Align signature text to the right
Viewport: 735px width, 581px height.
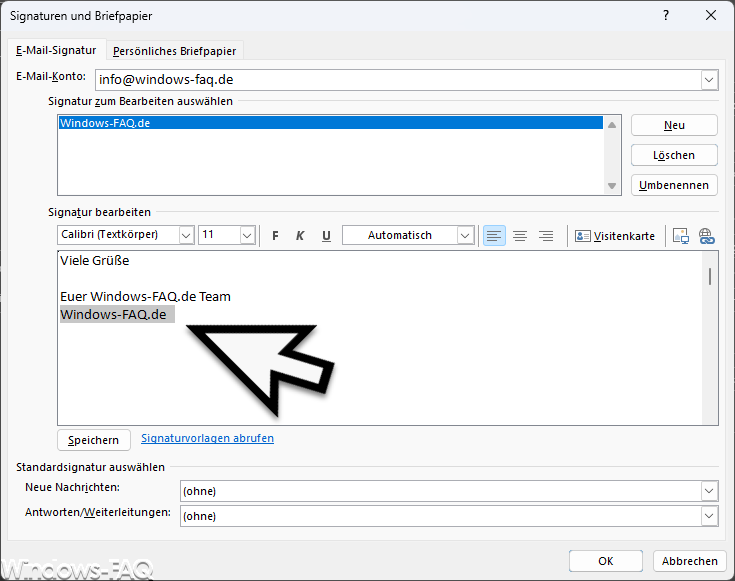pyautogui.click(x=546, y=235)
